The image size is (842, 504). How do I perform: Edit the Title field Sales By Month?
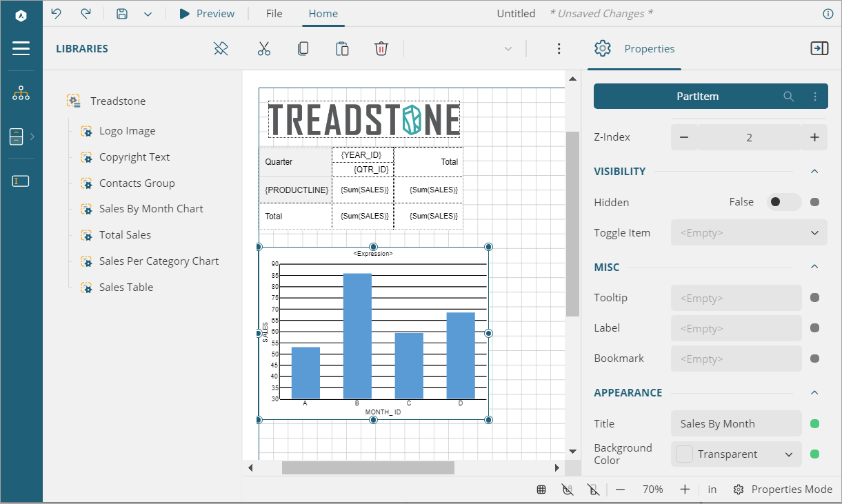pos(736,424)
